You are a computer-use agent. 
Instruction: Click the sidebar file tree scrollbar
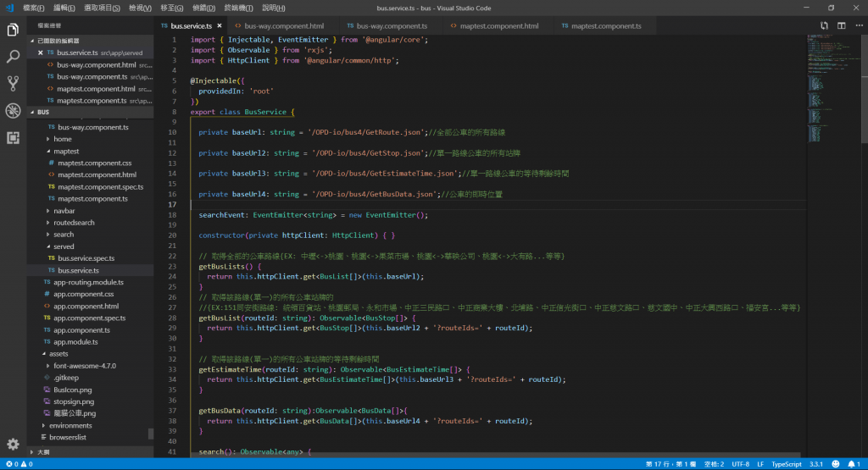(151, 434)
